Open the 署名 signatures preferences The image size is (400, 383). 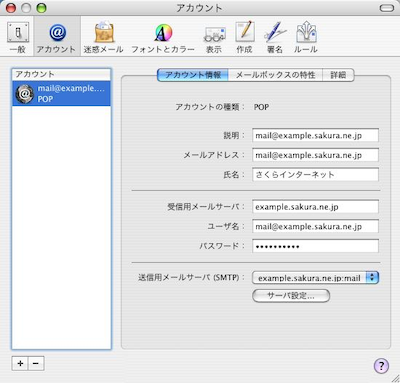(x=275, y=37)
